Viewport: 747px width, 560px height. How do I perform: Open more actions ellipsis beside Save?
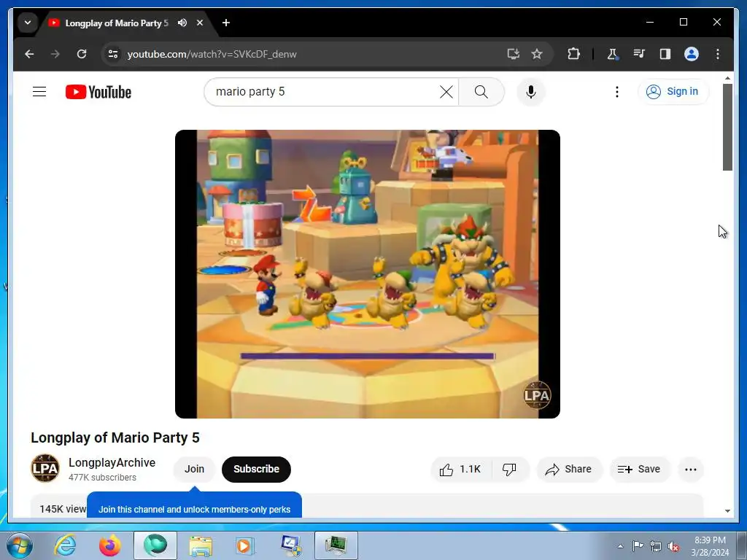coord(691,470)
